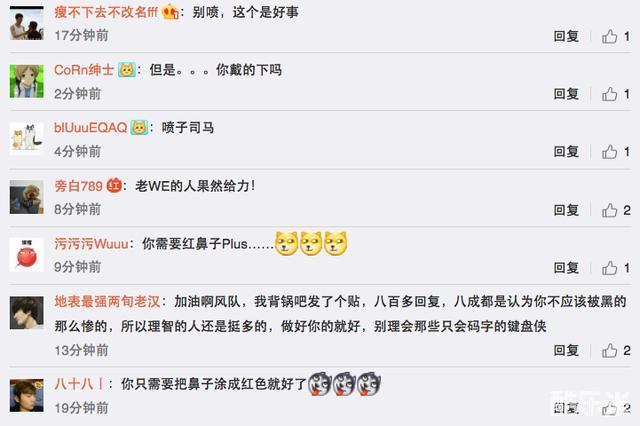Click blUuuEQAQ's cat avatar thumbnail
The height and width of the screenshot is (426, 640).
pyautogui.click(x=27, y=139)
